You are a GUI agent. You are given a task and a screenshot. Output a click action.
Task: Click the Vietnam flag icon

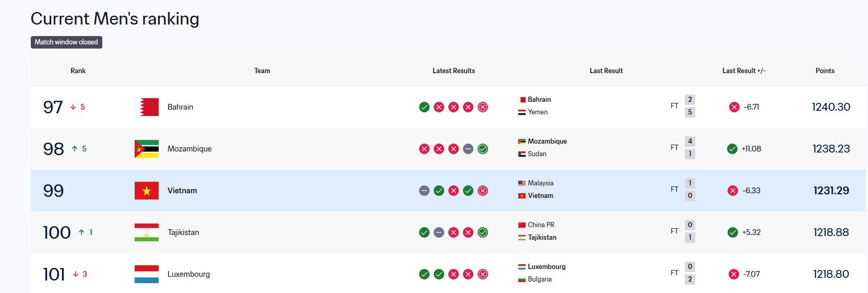[147, 191]
